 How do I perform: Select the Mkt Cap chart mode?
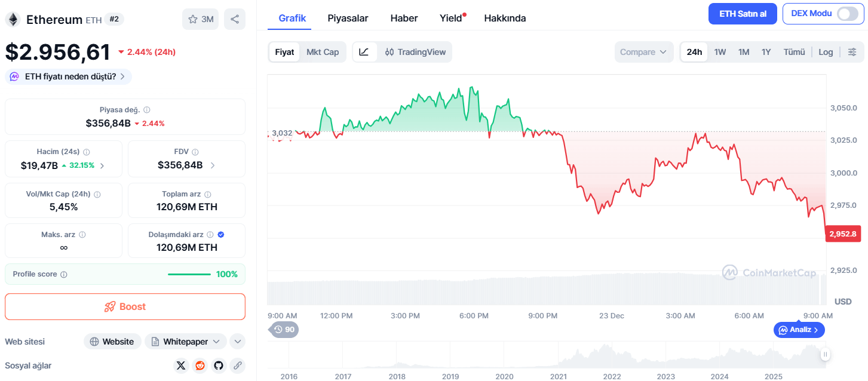click(x=323, y=52)
